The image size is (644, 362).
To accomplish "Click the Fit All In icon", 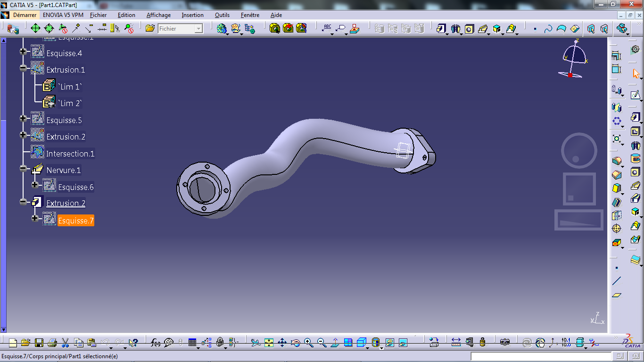I will coord(269,343).
